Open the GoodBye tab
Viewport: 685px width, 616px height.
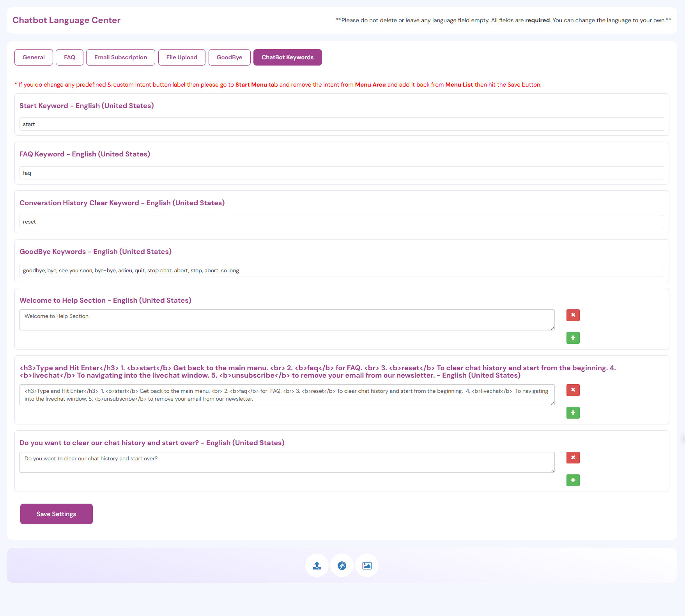[x=229, y=57]
